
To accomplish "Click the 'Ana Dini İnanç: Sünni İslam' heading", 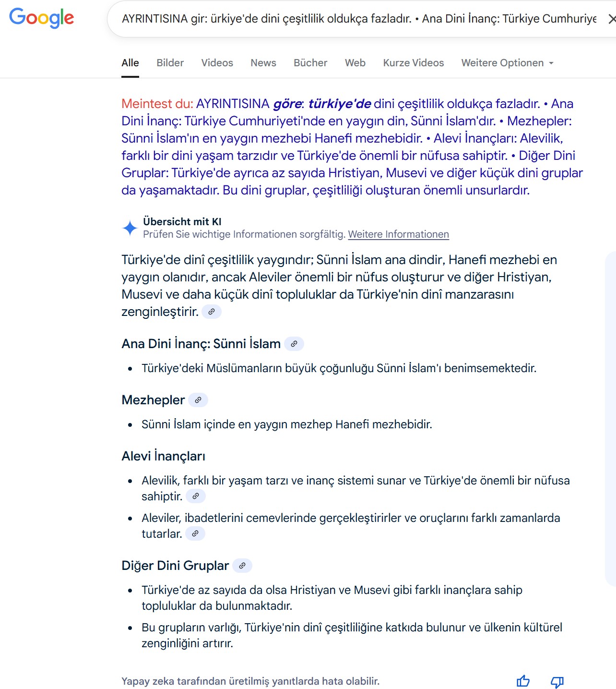I will pyautogui.click(x=201, y=344).
